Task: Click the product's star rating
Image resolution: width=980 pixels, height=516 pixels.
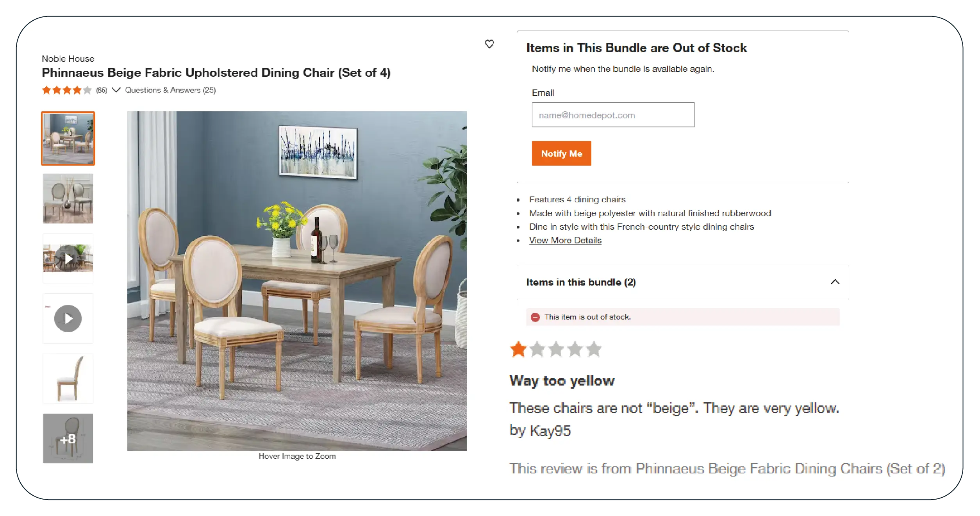Action: point(67,90)
